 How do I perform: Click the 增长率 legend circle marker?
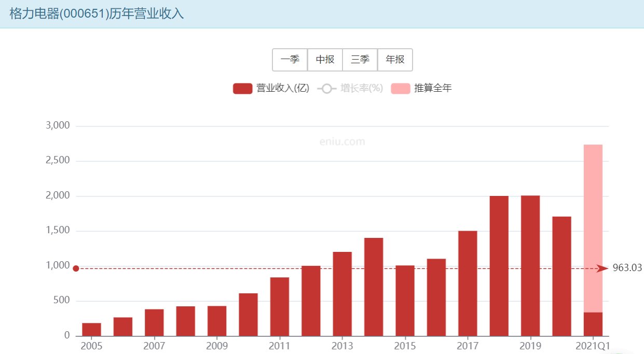pos(327,89)
